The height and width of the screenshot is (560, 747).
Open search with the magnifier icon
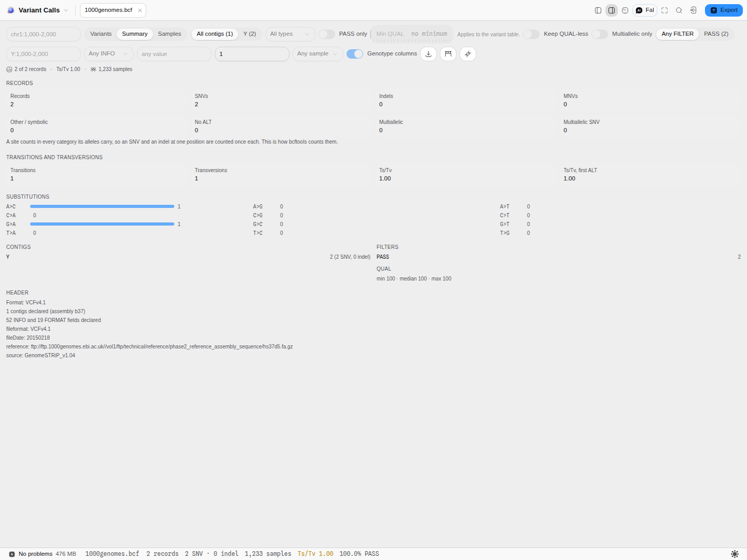(x=679, y=10)
